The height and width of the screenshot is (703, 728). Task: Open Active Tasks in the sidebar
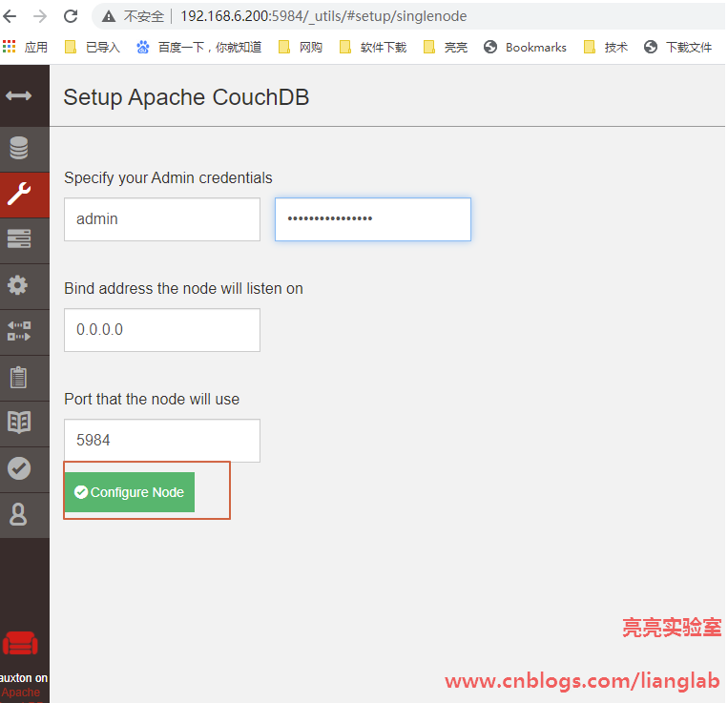19,239
